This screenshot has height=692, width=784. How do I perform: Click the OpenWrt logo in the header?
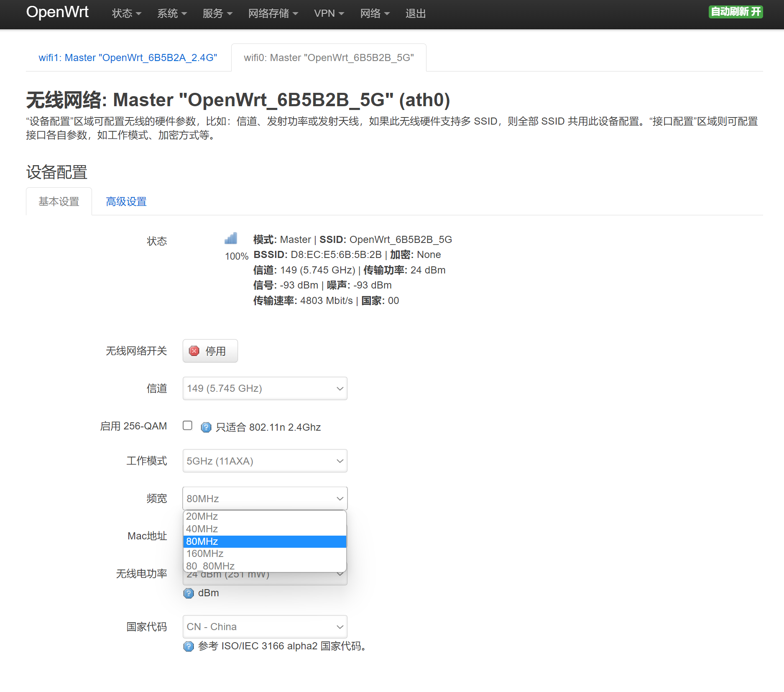(57, 12)
